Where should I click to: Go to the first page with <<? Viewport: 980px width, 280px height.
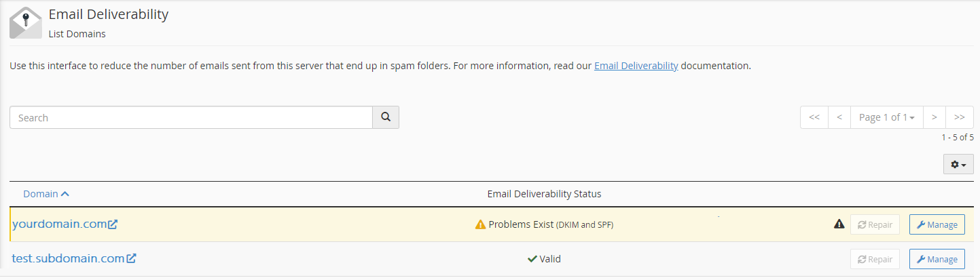(x=814, y=117)
